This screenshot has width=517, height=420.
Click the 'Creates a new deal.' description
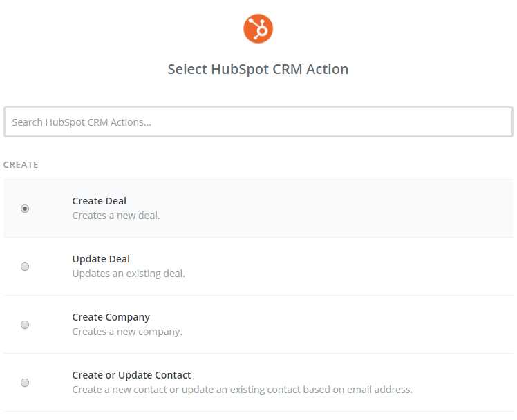116,216
